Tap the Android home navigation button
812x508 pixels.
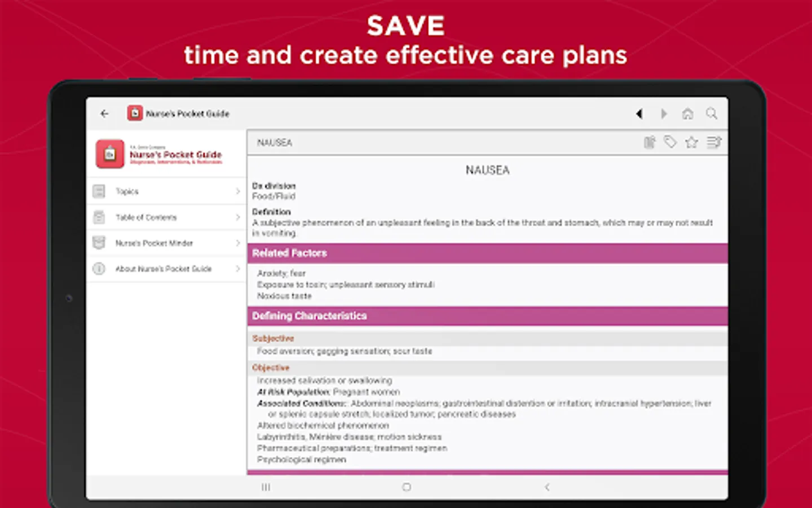(407, 487)
